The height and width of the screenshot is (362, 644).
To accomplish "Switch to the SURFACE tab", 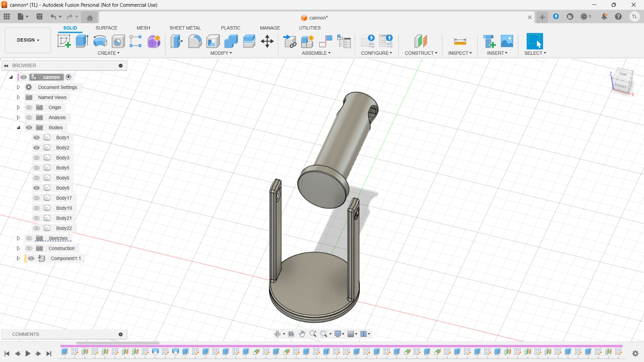I will [x=106, y=28].
